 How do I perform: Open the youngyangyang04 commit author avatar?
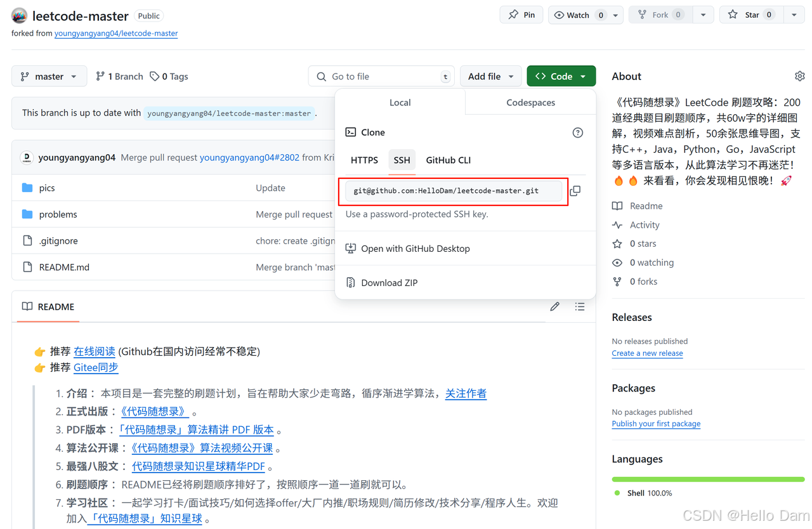(27, 157)
